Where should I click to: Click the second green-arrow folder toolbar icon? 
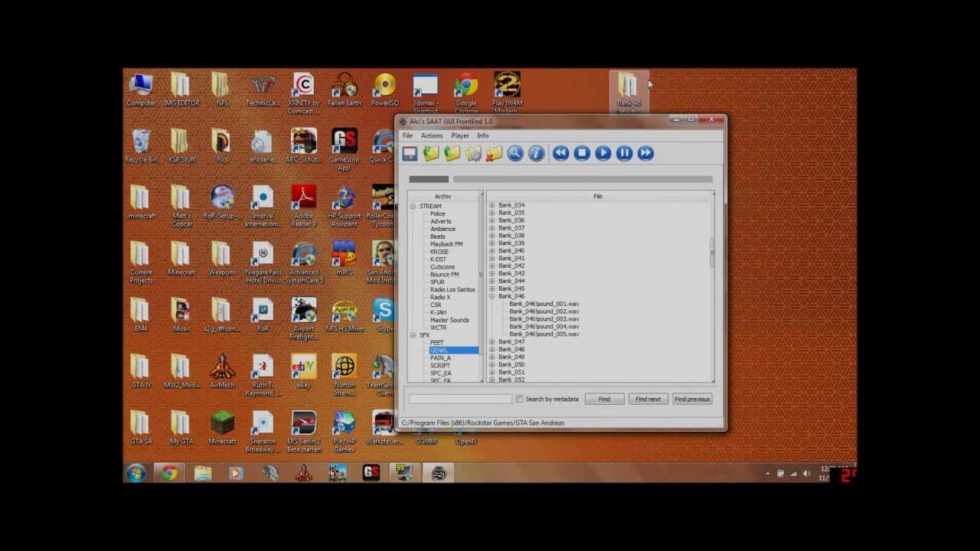pyautogui.click(x=452, y=153)
